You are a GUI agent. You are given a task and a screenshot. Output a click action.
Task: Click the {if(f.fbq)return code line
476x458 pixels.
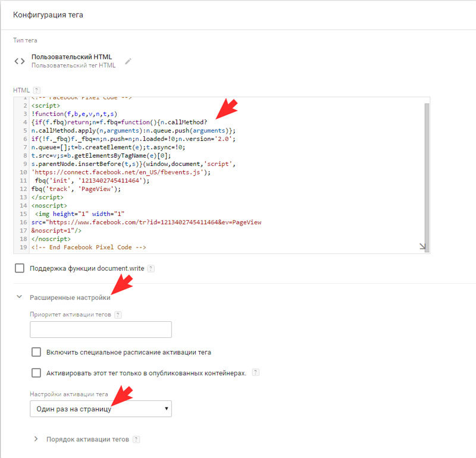tap(119, 122)
